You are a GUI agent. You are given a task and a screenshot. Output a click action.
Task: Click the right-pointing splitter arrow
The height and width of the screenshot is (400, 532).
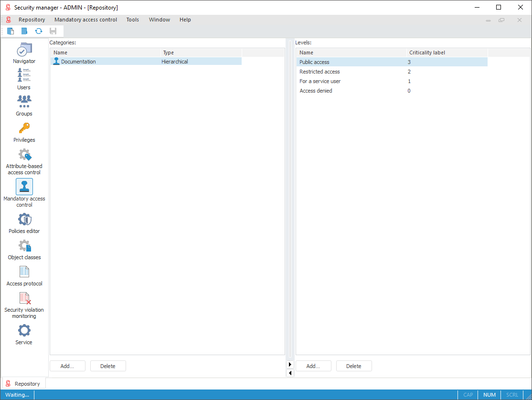point(290,364)
